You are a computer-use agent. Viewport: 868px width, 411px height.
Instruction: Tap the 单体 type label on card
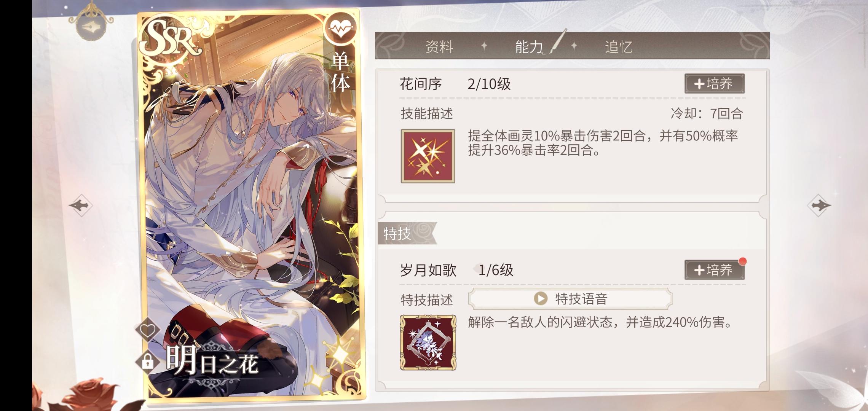(340, 72)
